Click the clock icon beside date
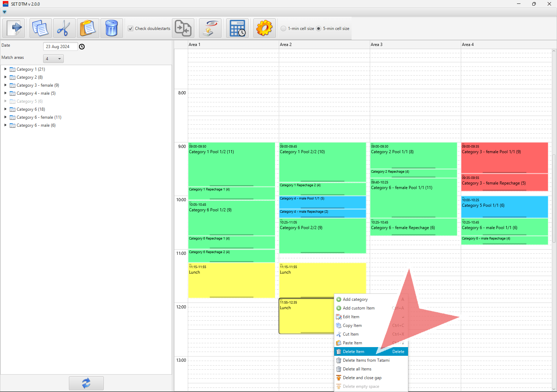The image size is (557, 392). [82, 47]
